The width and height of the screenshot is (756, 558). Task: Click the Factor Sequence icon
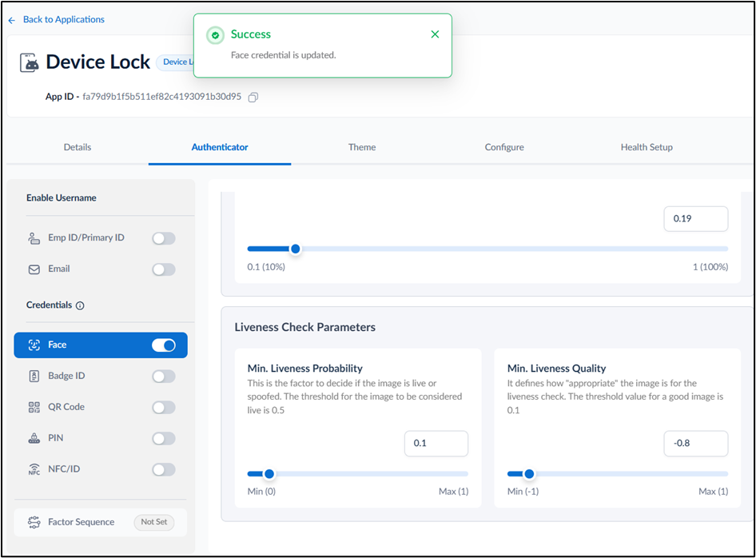pyautogui.click(x=34, y=522)
